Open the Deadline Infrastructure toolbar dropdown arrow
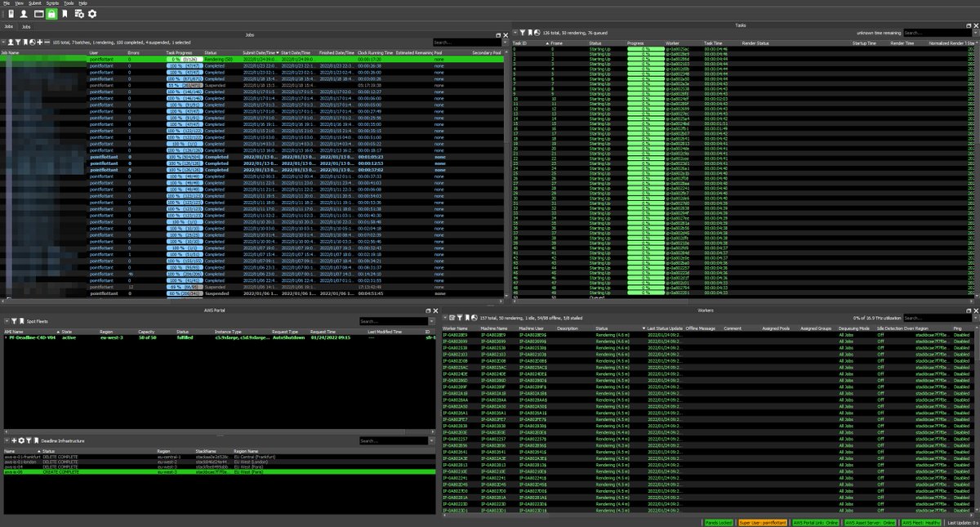This screenshot has height=527, width=980. coord(7,440)
